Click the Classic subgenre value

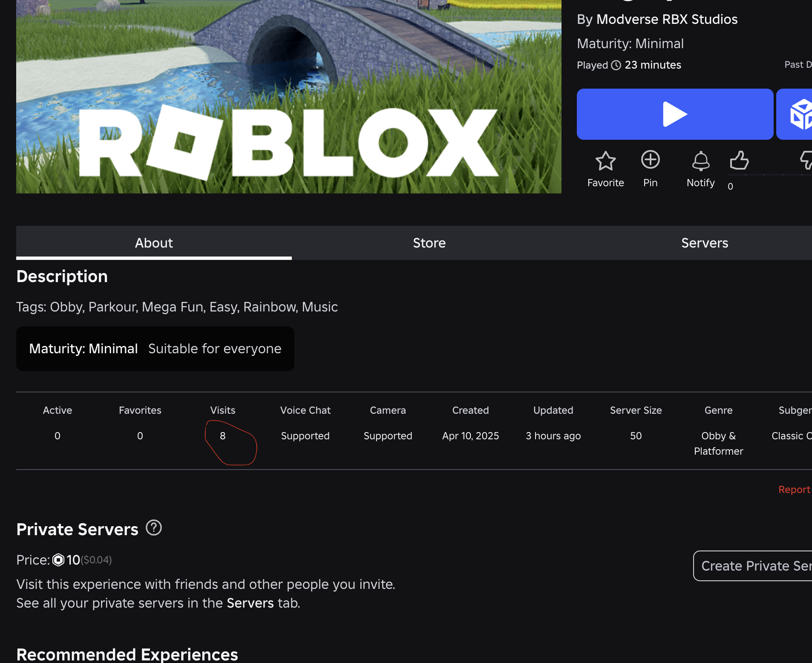[791, 436]
